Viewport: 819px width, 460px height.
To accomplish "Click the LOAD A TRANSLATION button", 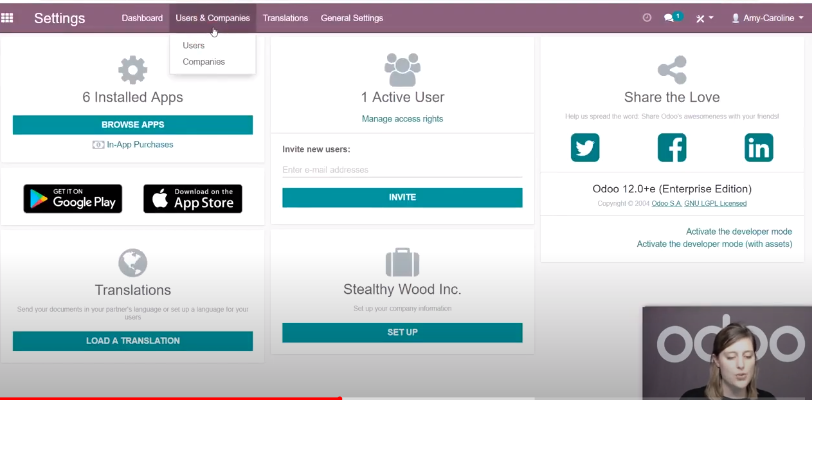I will 133,341.
